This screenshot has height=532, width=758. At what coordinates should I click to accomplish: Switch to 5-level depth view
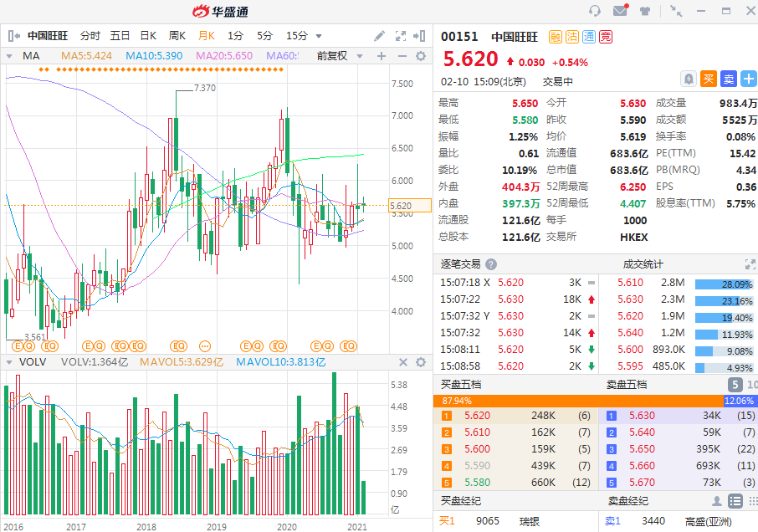[x=735, y=385]
